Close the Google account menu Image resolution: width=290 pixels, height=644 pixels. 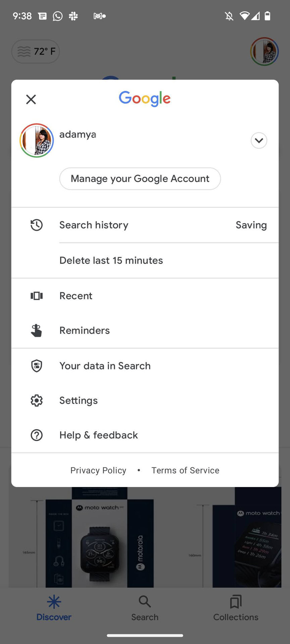coord(31,99)
